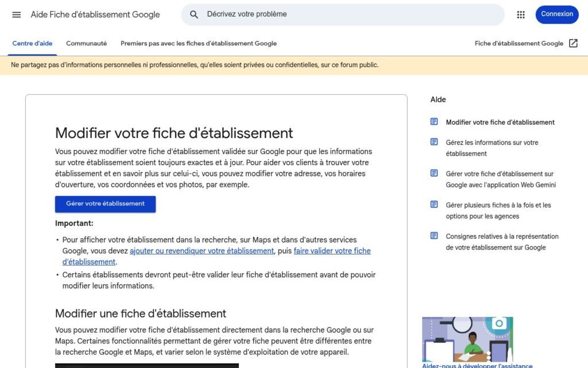The image size is (588, 368).
Task: Click the article icon beside Gérer plusieurs fiches
Action: pyautogui.click(x=434, y=205)
